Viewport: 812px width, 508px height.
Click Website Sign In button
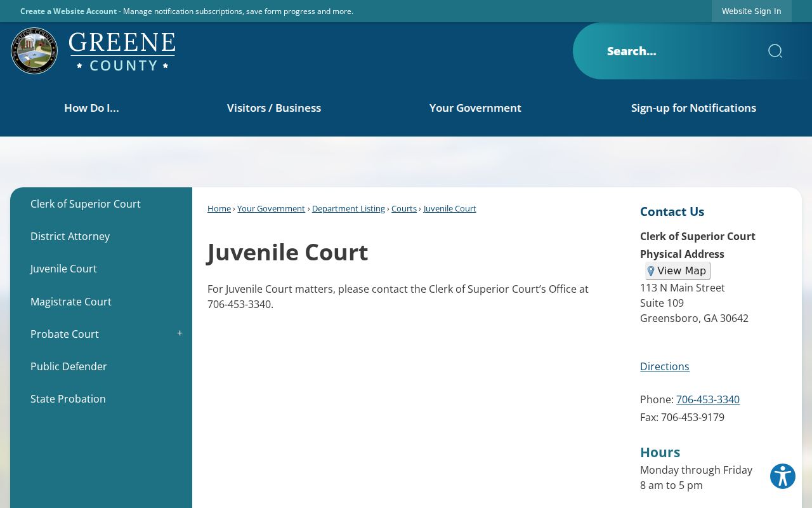(x=751, y=11)
